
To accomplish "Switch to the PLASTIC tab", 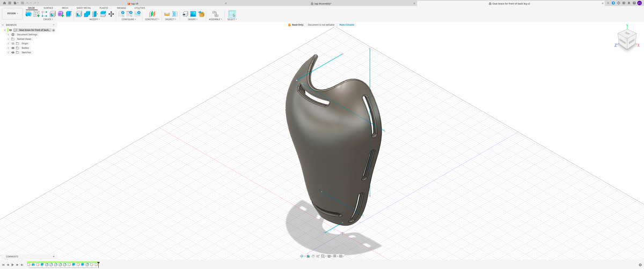I will [104, 8].
